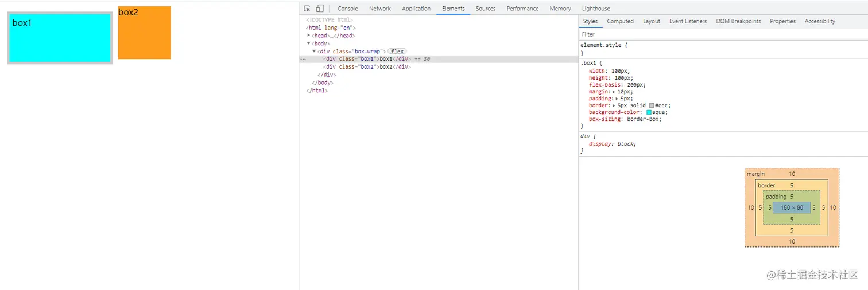
Task: Click the DOCTYPE html line
Action: coord(330,20)
